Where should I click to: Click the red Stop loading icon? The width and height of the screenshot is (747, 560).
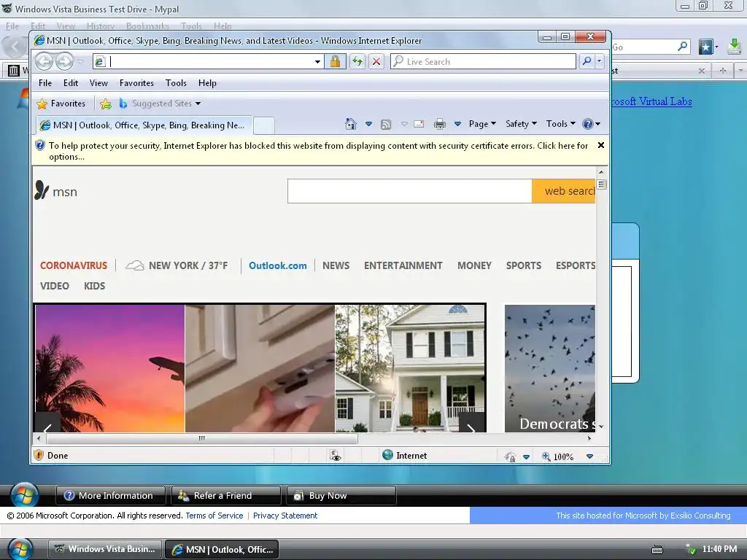pos(376,61)
